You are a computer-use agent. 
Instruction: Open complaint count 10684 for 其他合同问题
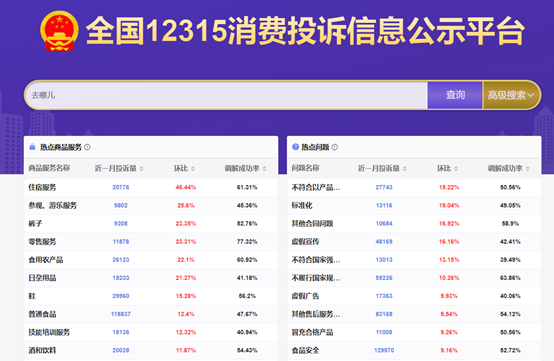[x=384, y=223]
